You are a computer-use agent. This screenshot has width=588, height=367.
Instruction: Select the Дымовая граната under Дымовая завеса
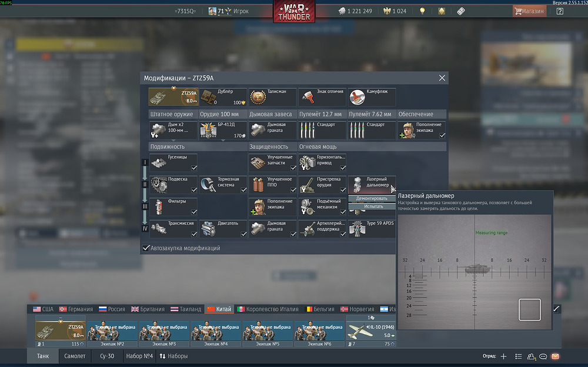[x=273, y=130]
